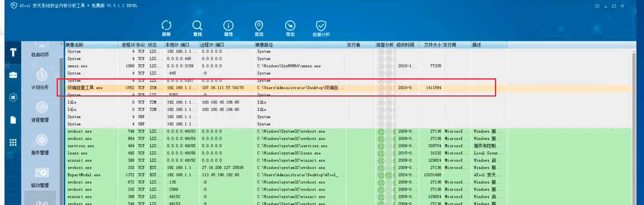Click file size value 1411584
Viewport: 644px width, 205px height.
pyautogui.click(x=434, y=88)
